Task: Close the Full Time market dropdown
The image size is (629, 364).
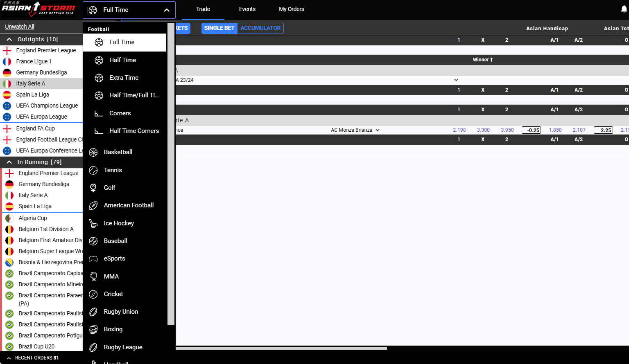Action: pyautogui.click(x=167, y=10)
